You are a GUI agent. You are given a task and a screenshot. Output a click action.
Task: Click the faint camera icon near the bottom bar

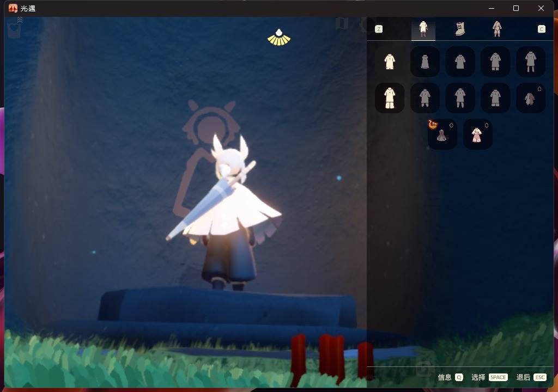pyautogui.click(x=424, y=369)
